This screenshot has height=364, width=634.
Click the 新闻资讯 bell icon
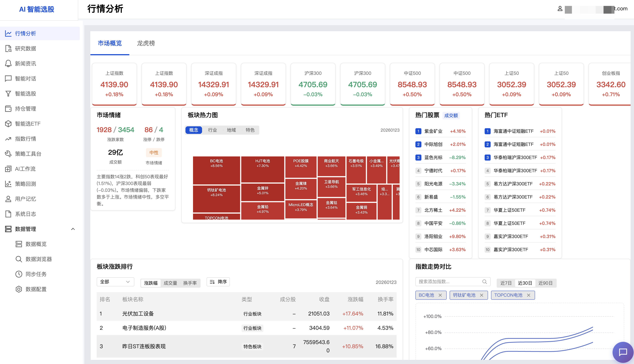pos(8,64)
